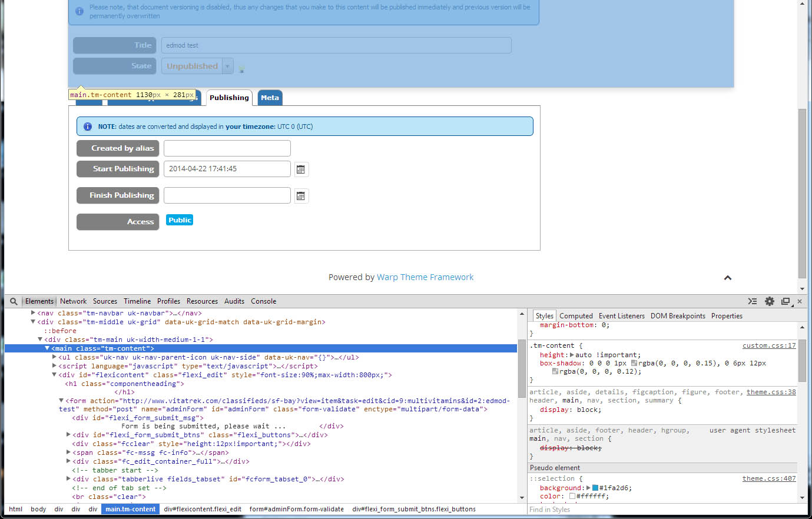Open theme.css:38 source link

tap(771, 392)
